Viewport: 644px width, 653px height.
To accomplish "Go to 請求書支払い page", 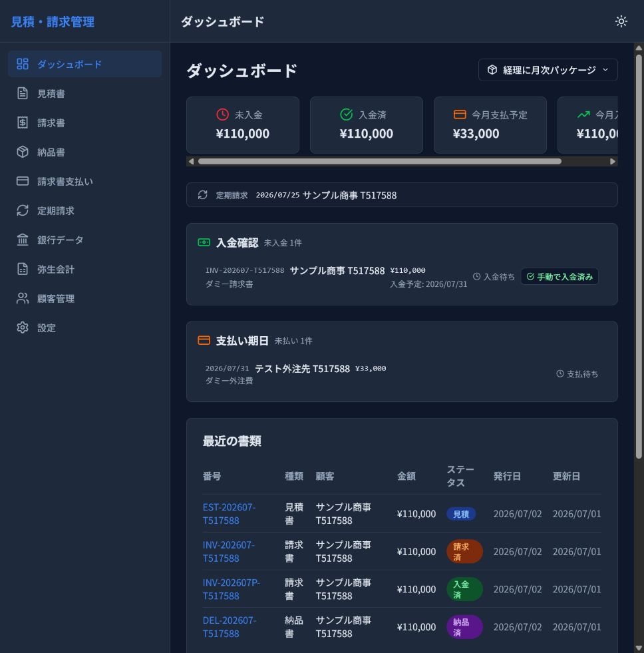I will pos(85,181).
